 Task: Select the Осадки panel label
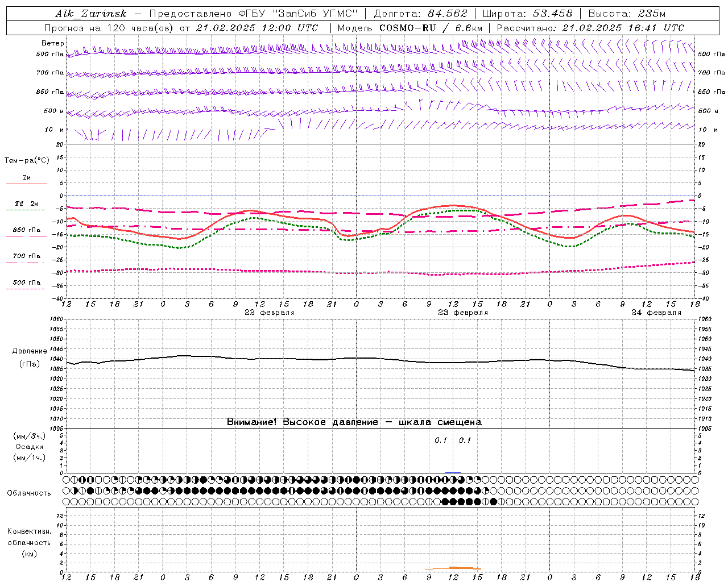click(29, 447)
